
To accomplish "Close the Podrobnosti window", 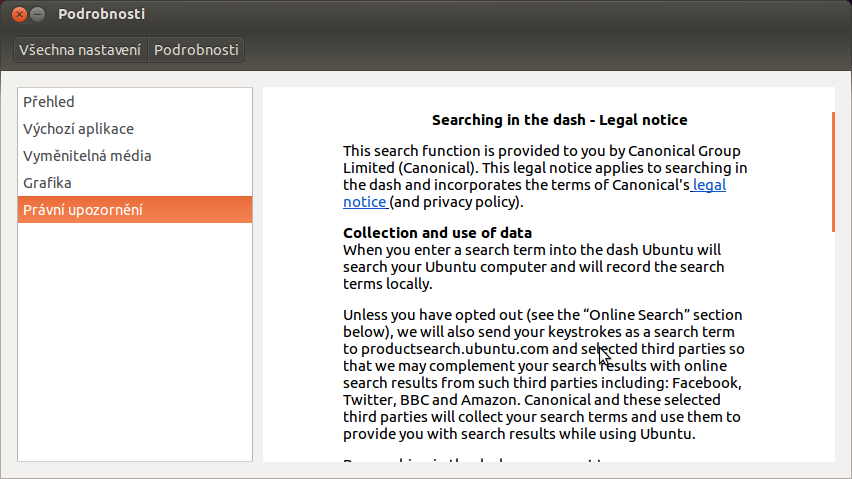I will pyautogui.click(x=20, y=14).
